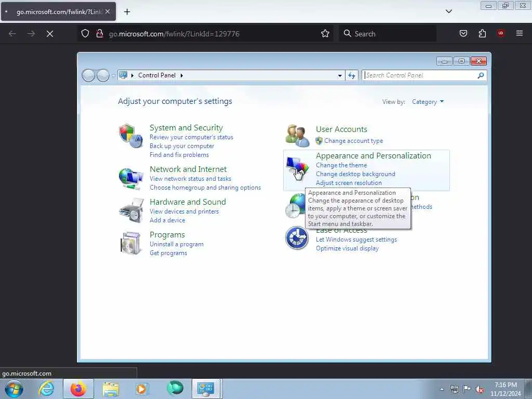Expand the address bar history dropdown arrow
This screenshot has height=399, width=532.
click(340, 75)
